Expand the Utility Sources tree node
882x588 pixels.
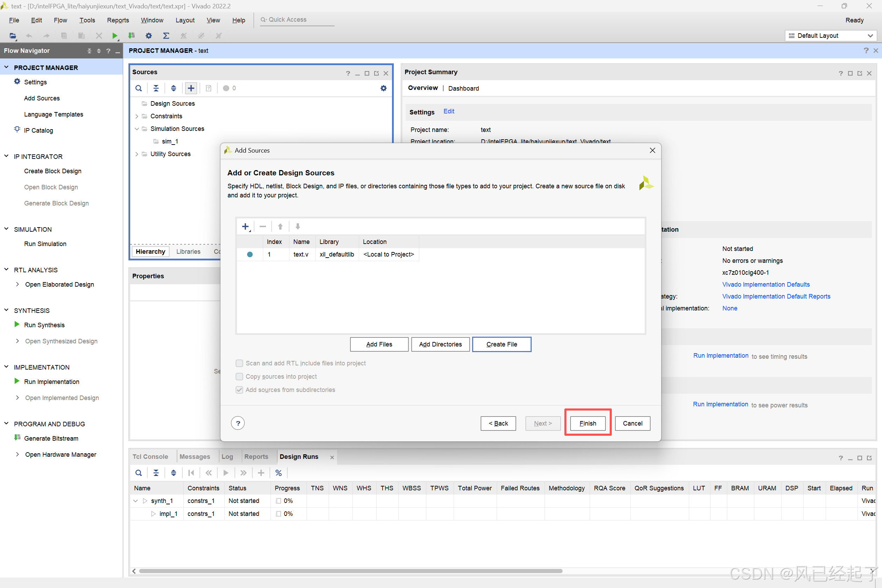point(137,154)
